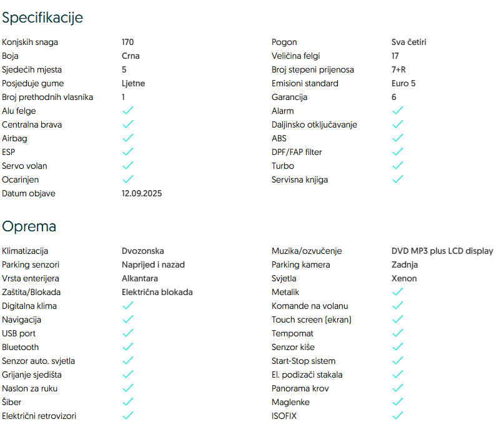Click the Turbo checkmark icon

coord(397,166)
